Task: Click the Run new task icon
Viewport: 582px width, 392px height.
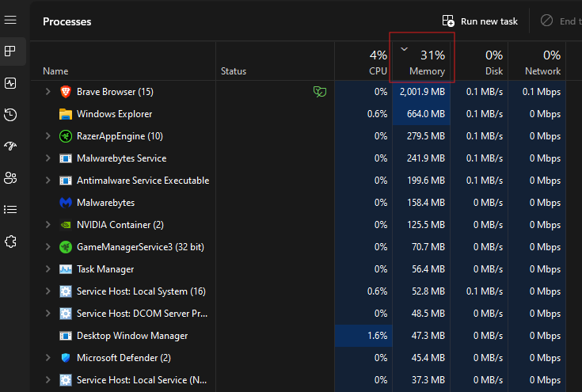Action: (448, 21)
